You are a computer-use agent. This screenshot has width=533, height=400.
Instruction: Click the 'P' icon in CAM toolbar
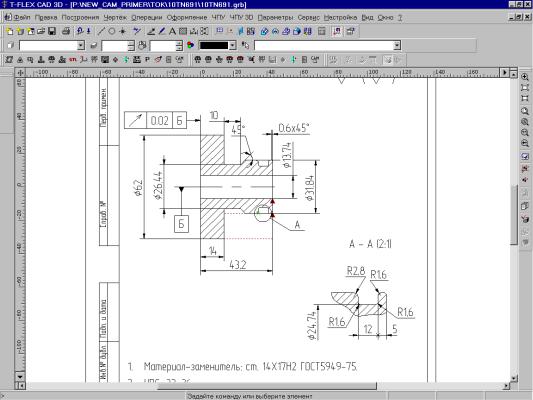point(147,60)
